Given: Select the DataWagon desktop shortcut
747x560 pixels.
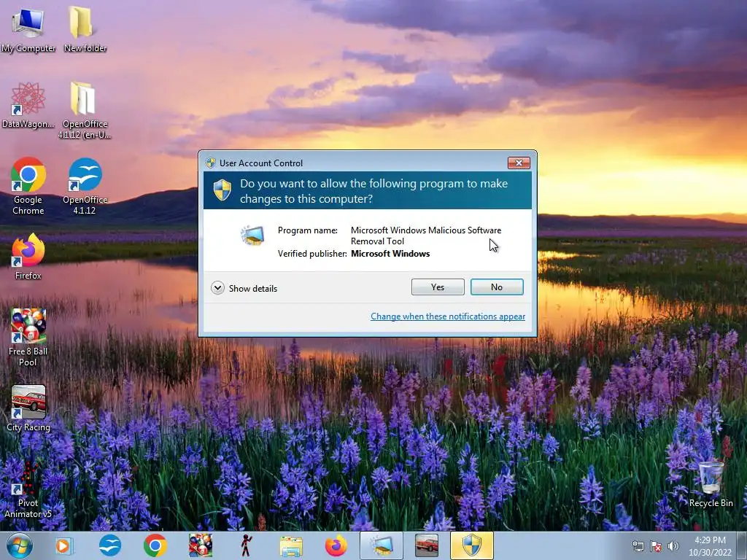Looking at the screenshot, I should point(28,105).
